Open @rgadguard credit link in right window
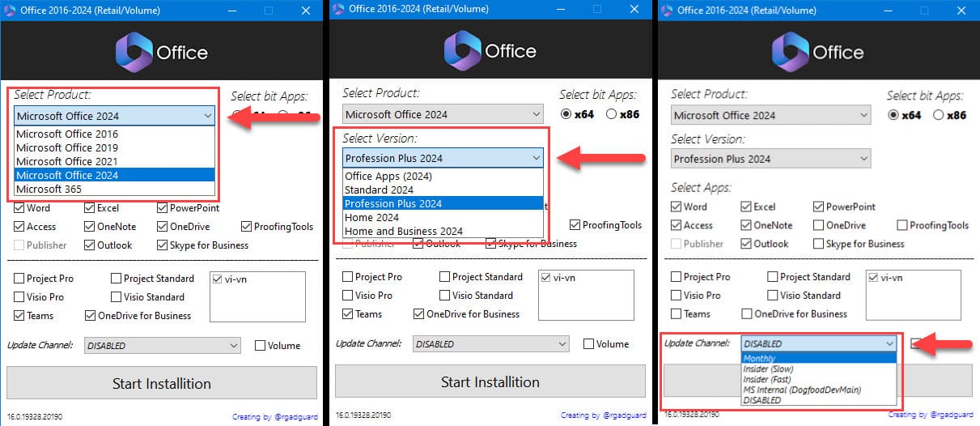The width and height of the screenshot is (980, 426). 933,415
